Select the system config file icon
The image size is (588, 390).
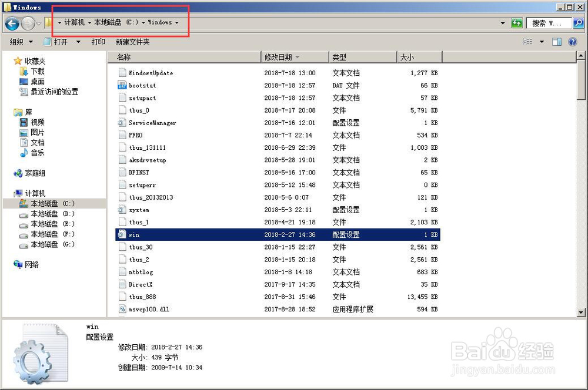[x=122, y=210]
